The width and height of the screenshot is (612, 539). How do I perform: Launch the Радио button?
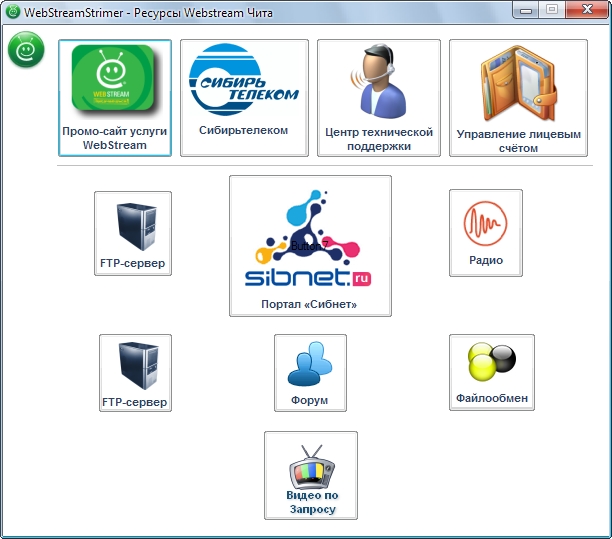pyautogui.click(x=486, y=232)
